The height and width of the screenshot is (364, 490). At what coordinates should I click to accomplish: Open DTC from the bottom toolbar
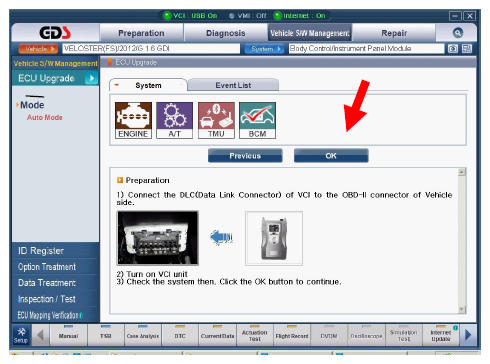[180, 335]
